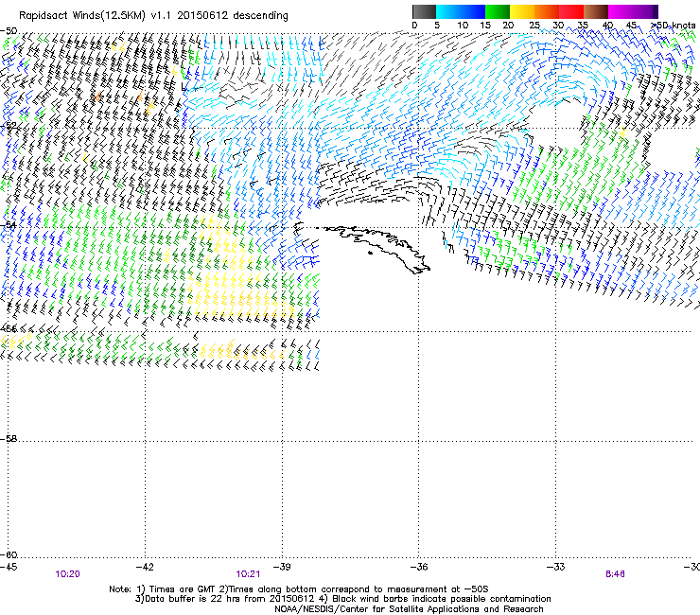Click the red 30-35 knots legend swatch
This screenshot has height=615, width=700.
571,11
